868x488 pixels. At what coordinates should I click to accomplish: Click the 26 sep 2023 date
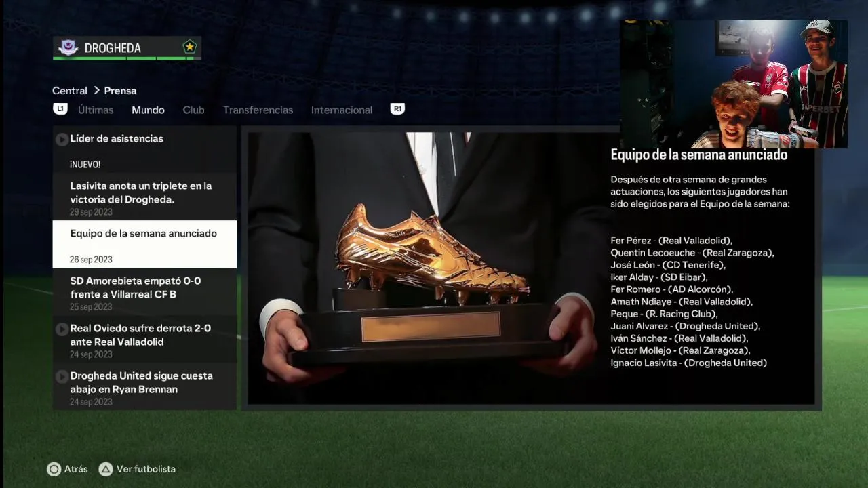tap(92, 260)
